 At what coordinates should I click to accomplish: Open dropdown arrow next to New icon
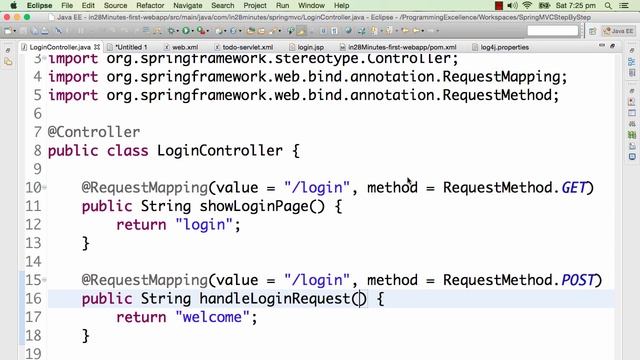click(15, 31)
